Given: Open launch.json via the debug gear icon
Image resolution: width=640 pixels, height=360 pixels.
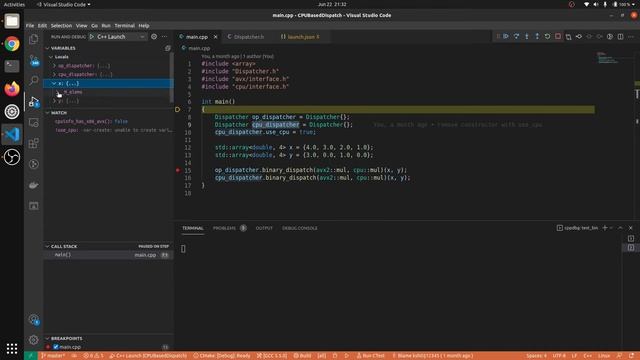Looking at the screenshot, I should coord(154,37).
